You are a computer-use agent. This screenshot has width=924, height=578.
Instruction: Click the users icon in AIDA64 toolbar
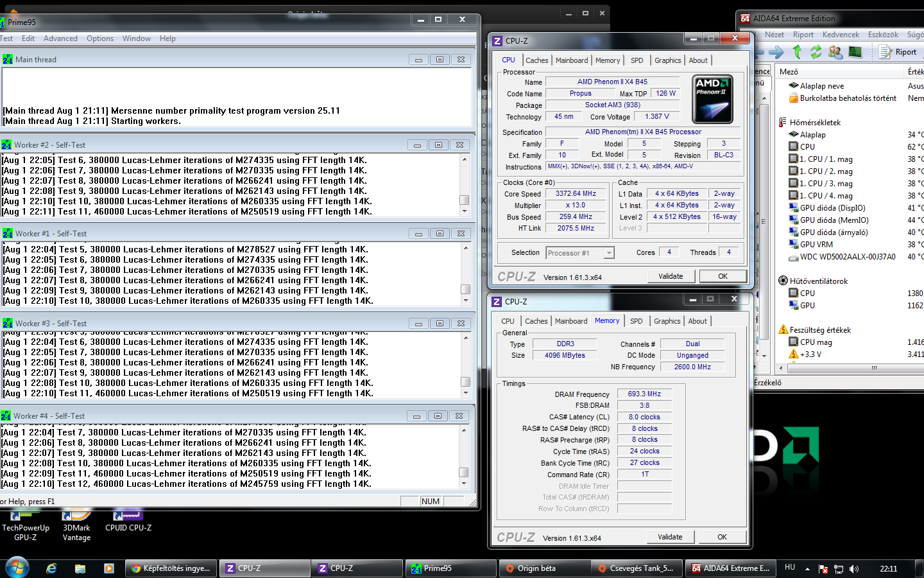tap(835, 52)
